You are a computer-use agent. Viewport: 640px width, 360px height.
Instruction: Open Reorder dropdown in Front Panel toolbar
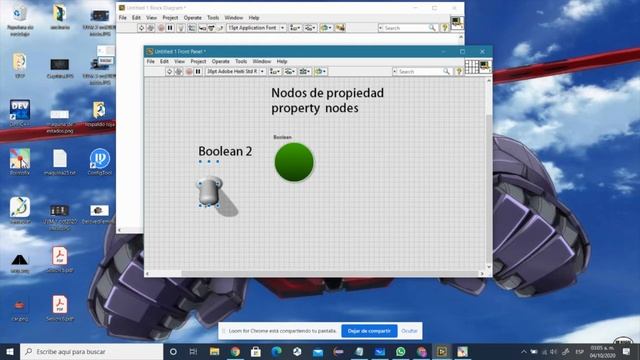320,71
